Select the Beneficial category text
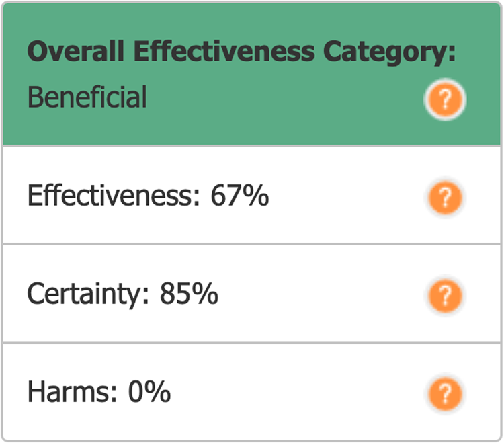 coord(87,98)
